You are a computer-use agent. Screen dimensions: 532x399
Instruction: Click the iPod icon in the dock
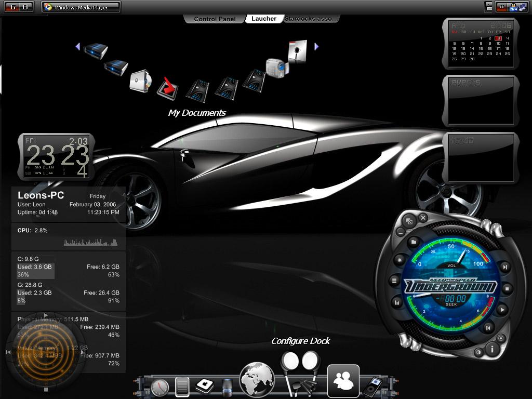(x=372, y=386)
